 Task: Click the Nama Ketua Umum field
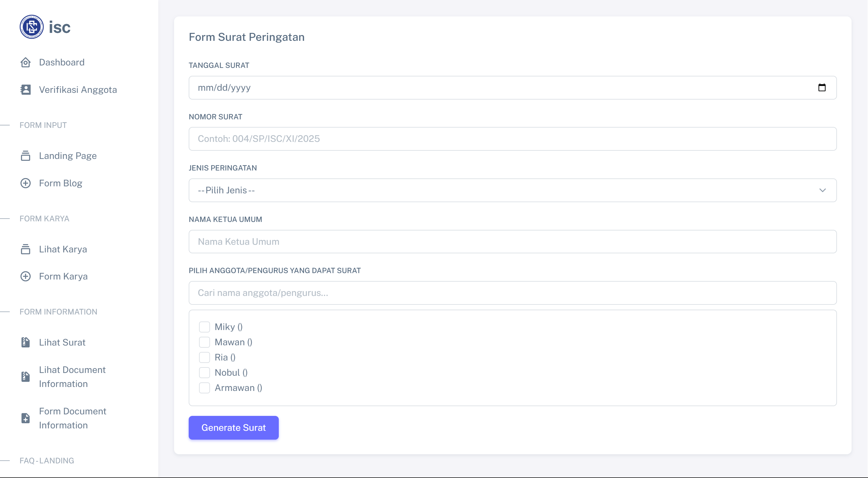(512, 242)
